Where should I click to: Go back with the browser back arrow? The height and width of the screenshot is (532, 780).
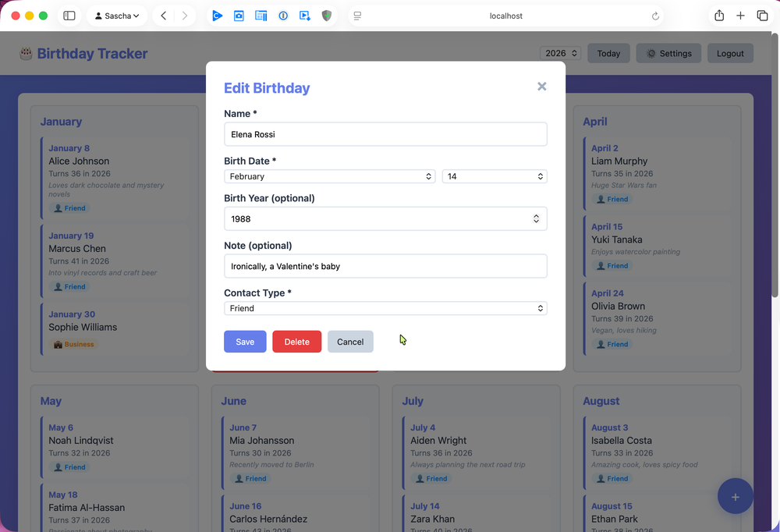(x=163, y=16)
